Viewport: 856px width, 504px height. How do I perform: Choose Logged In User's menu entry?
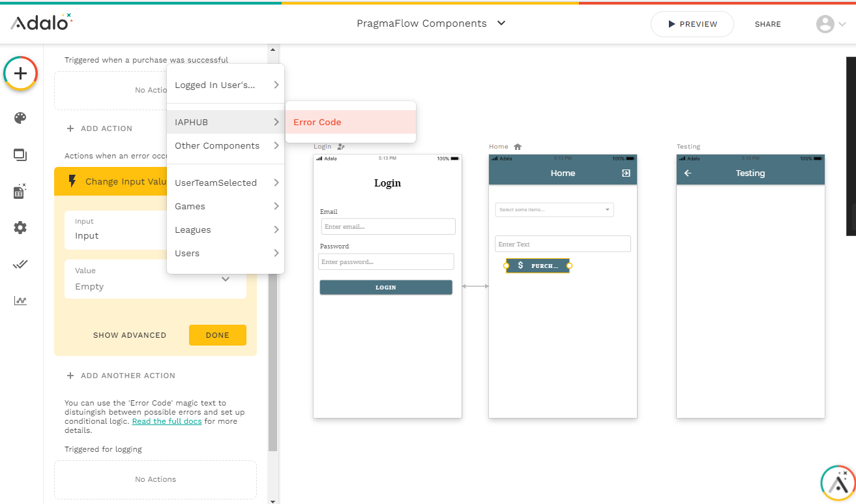(x=226, y=85)
